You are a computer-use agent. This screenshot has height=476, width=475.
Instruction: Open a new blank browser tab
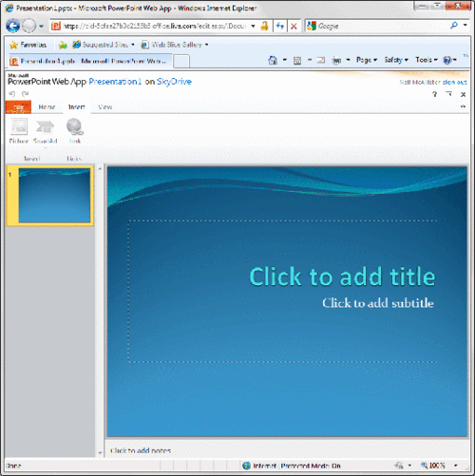click(181, 61)
